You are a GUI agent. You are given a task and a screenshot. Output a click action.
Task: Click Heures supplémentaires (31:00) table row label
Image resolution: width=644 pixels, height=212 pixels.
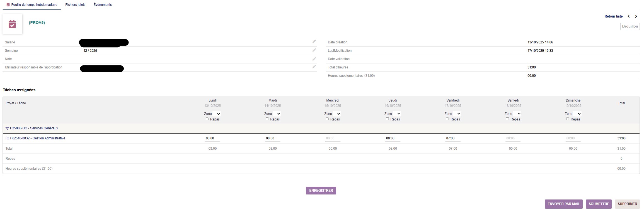coord(29,169)
